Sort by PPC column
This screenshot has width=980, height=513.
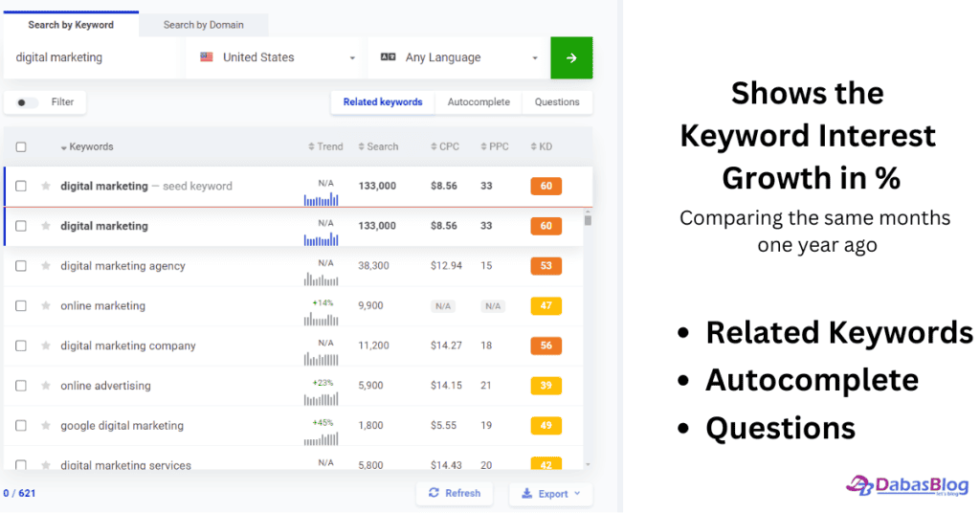click(x=495, y=146)
